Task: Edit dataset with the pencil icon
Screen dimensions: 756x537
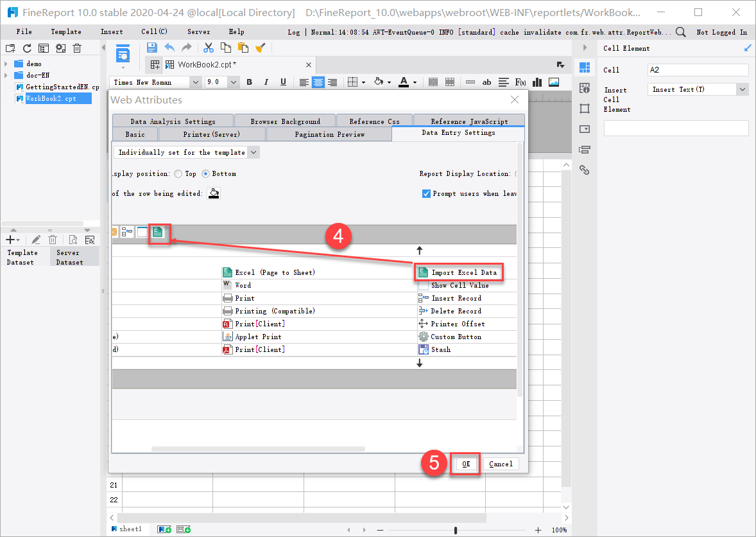Action: (36, 240)
